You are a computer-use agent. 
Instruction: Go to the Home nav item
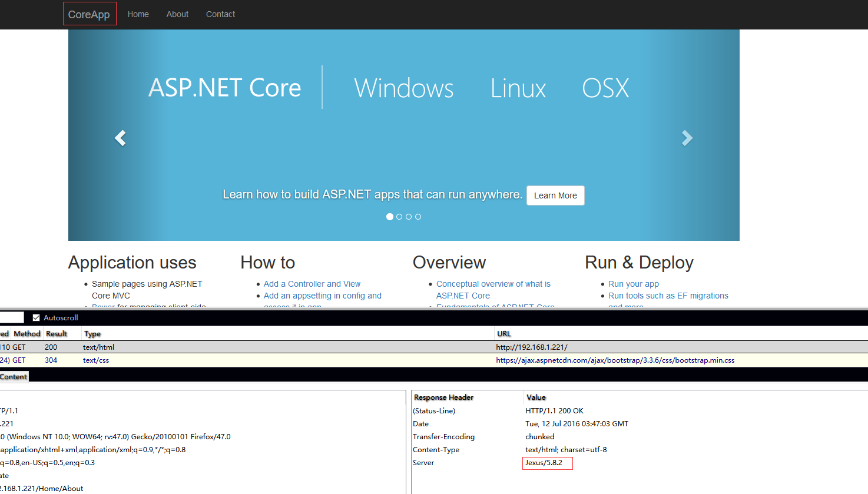point(138,14)
